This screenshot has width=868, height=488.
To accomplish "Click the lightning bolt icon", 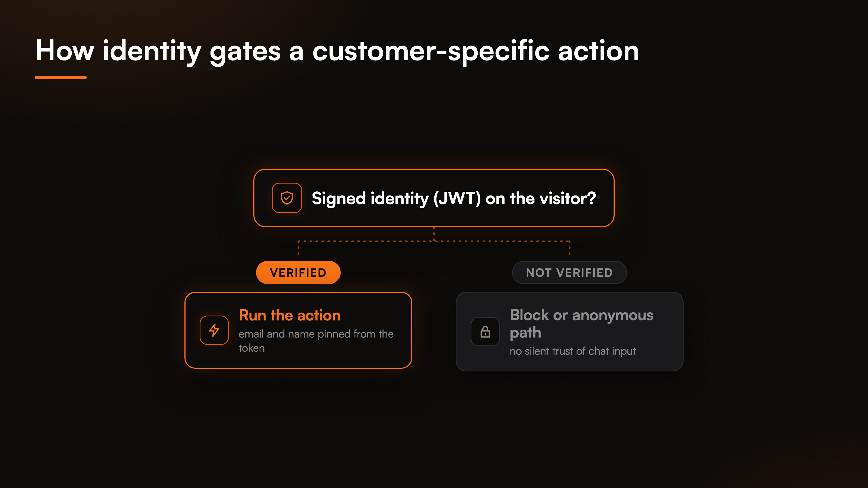I will (214, 330).
